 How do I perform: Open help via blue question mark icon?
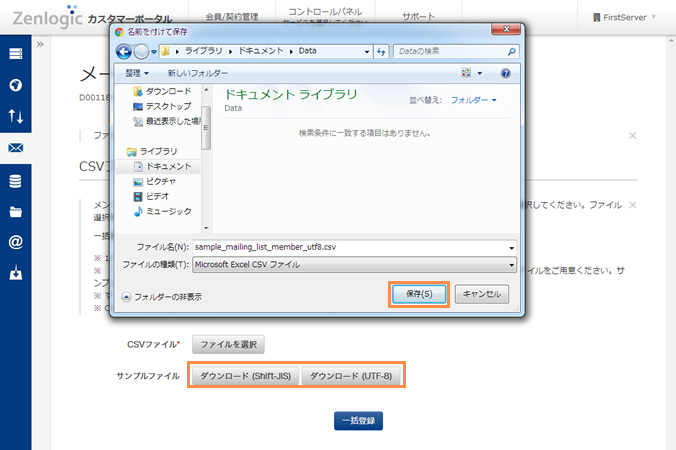[505, 73]
